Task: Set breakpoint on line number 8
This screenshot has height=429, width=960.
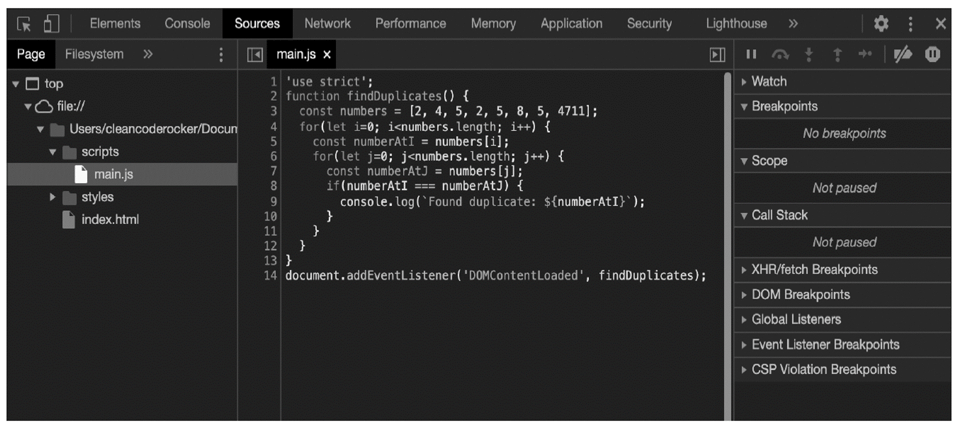Action: (x=274, y=186)
